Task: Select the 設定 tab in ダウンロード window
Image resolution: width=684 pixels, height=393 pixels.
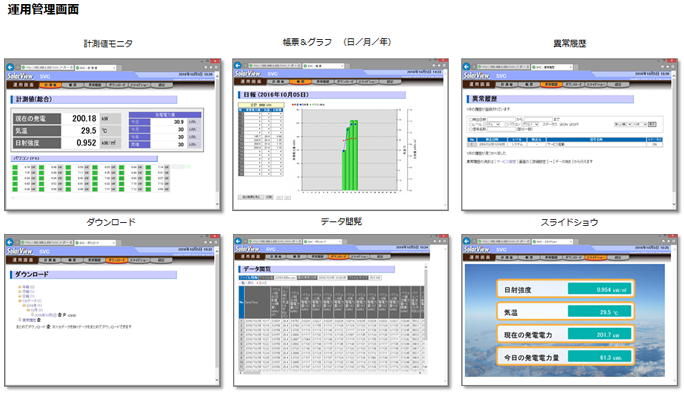Action: 161,260
